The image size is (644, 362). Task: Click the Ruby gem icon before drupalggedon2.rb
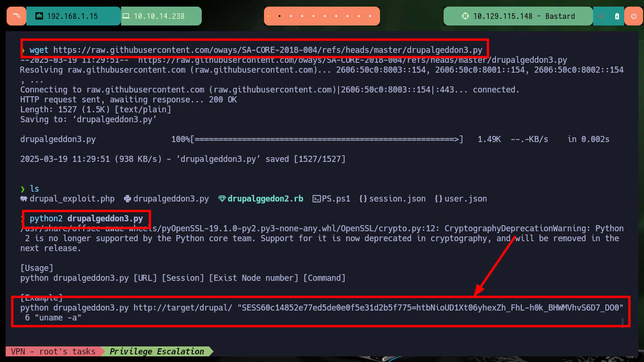[x=222, y=199]
